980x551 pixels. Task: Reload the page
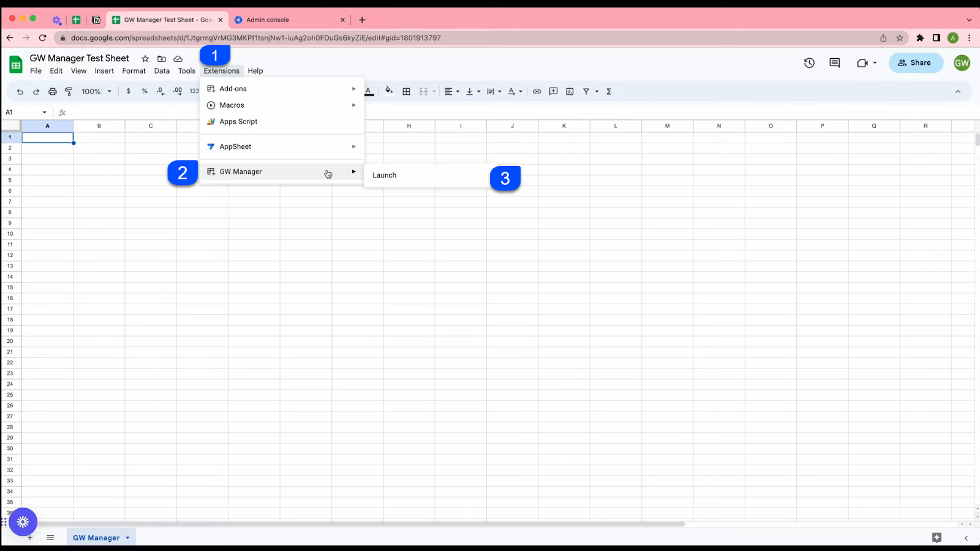(x=42, y=38)
